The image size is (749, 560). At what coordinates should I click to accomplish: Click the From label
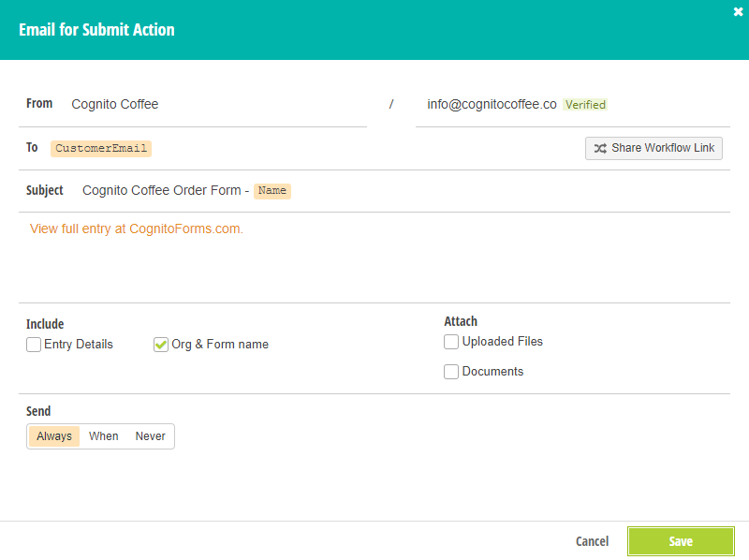pos(39,103)
